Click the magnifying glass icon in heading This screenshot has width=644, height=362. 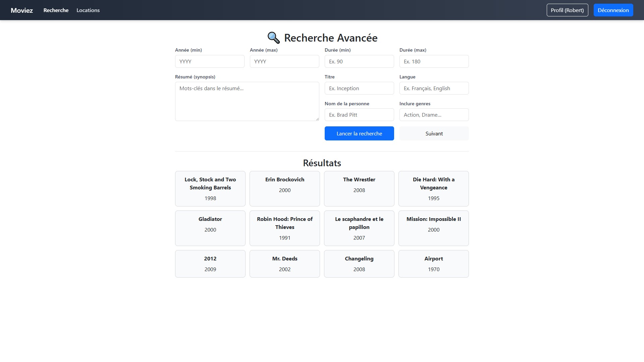pyautogui.click(x=273, y=38)
